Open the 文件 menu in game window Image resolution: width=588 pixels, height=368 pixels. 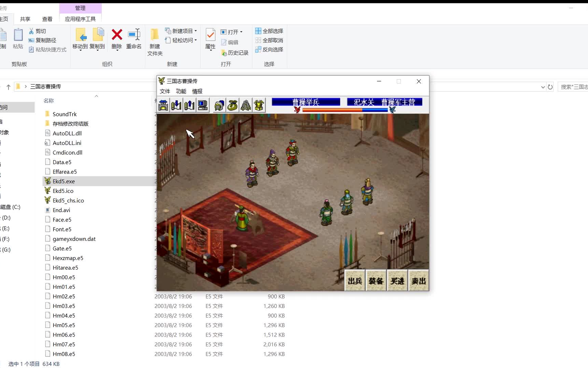tap(165, 91)
